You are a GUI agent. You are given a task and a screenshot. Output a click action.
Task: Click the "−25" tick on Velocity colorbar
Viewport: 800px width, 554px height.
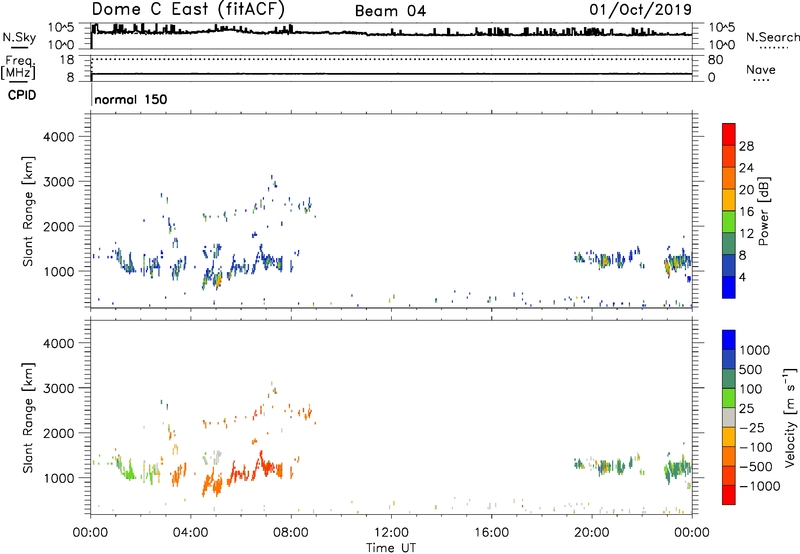(x=752, y=427)
